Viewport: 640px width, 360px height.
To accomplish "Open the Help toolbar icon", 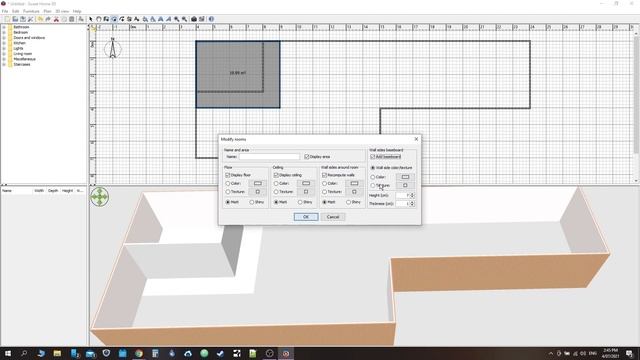I will [211, 19].
